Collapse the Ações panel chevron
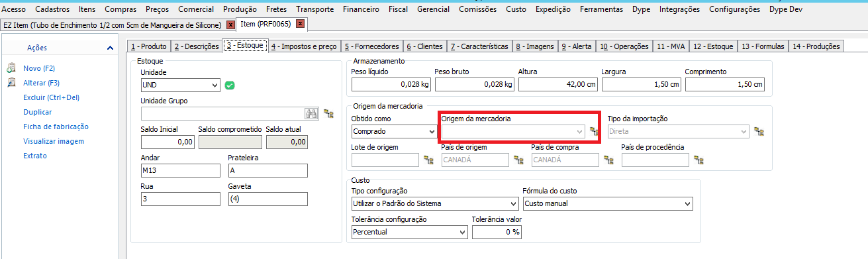The height and width of the screenshot is (259, 868). [110, 48]
